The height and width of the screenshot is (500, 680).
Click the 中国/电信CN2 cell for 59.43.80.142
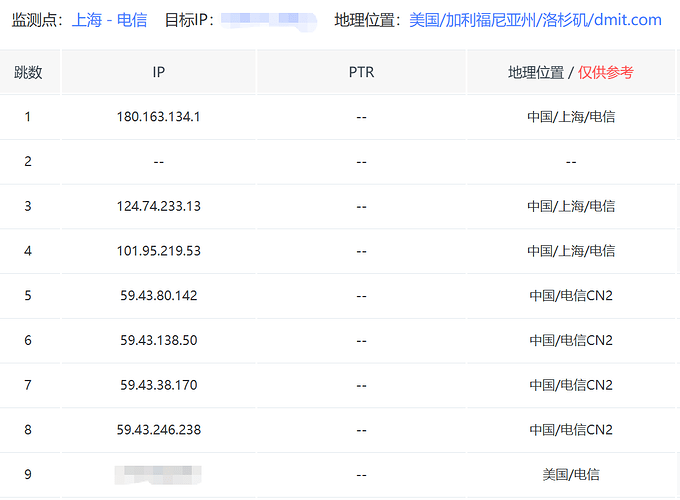[x=571, y=295]
